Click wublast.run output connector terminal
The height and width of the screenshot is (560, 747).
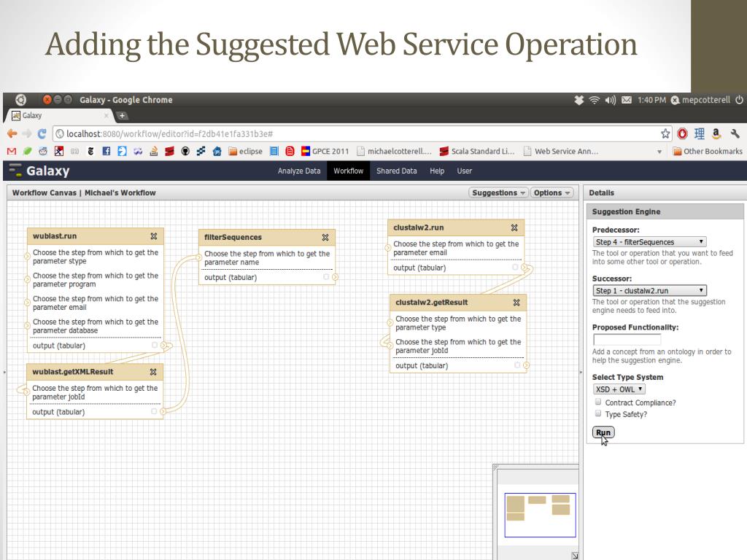(164, 345)
